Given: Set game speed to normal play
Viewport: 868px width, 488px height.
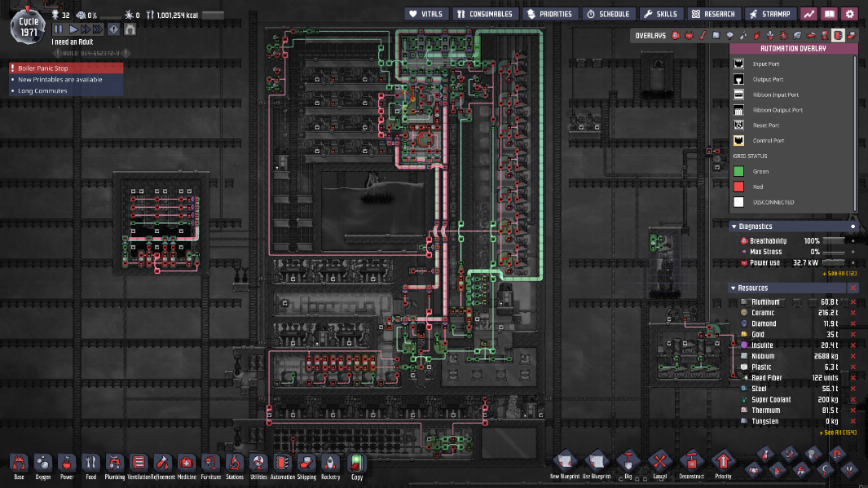Looking at the screenshot, I should (73, 29).
